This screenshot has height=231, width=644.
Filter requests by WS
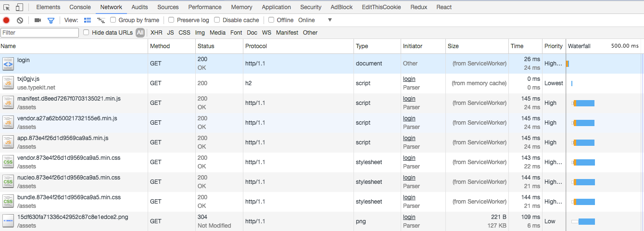point(266,33)
